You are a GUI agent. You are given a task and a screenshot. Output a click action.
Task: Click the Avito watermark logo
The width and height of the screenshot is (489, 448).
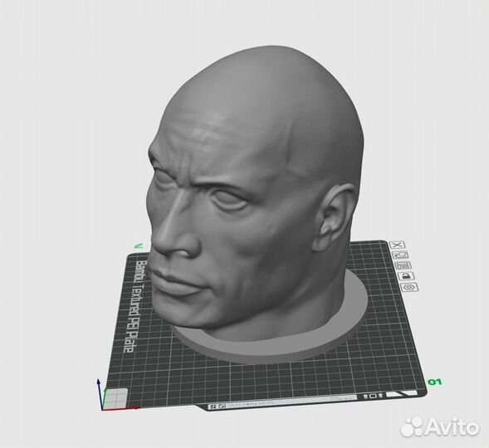(x=440, y=426)
